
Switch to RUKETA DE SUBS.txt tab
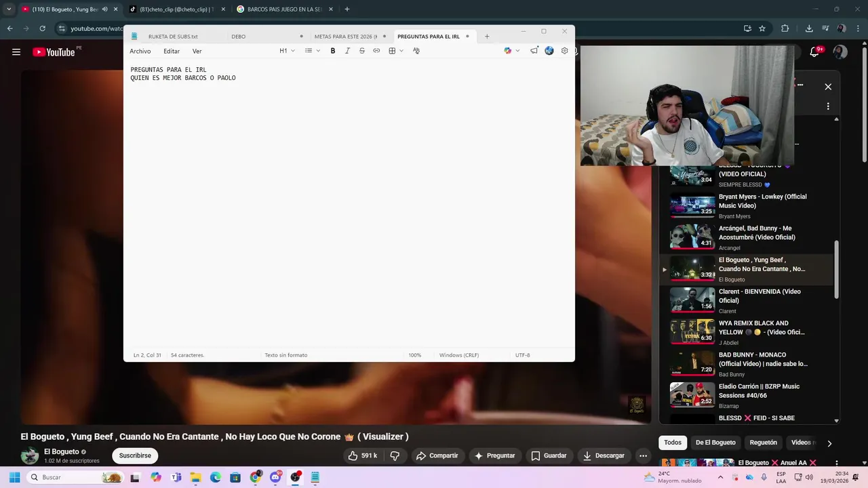click(173, 37)
